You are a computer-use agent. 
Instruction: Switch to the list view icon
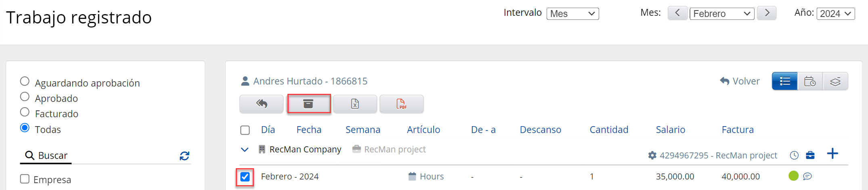click(785, 81)
